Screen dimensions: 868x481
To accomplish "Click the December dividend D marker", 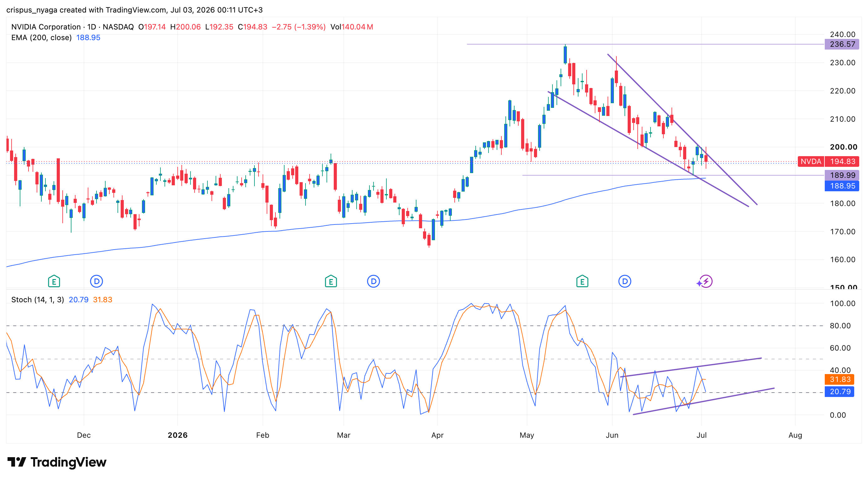I will coord(97,281).
